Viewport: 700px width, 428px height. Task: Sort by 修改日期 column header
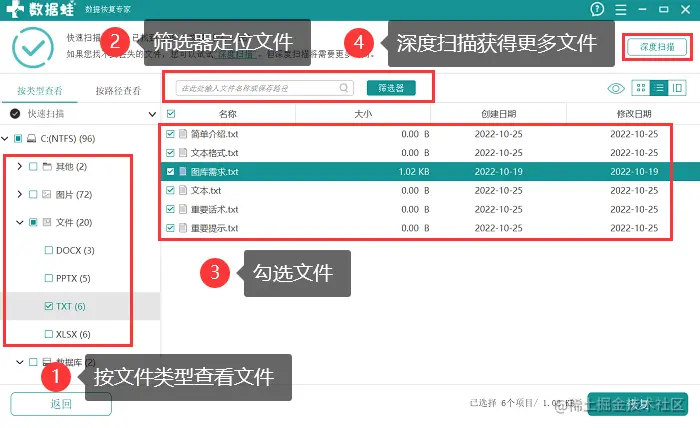(x=634, y=114)
